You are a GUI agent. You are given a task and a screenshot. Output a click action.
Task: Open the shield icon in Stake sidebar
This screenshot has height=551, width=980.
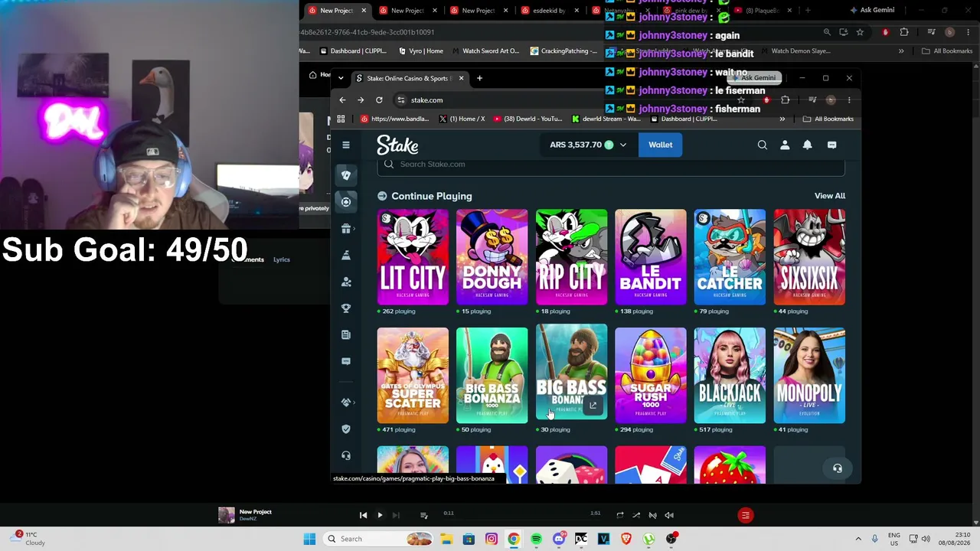(346, 429)
